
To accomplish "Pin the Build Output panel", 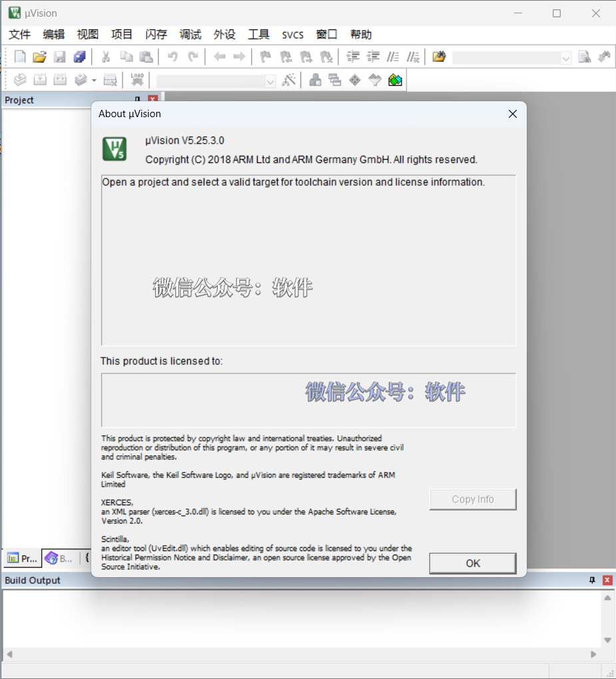I will 592,580.
